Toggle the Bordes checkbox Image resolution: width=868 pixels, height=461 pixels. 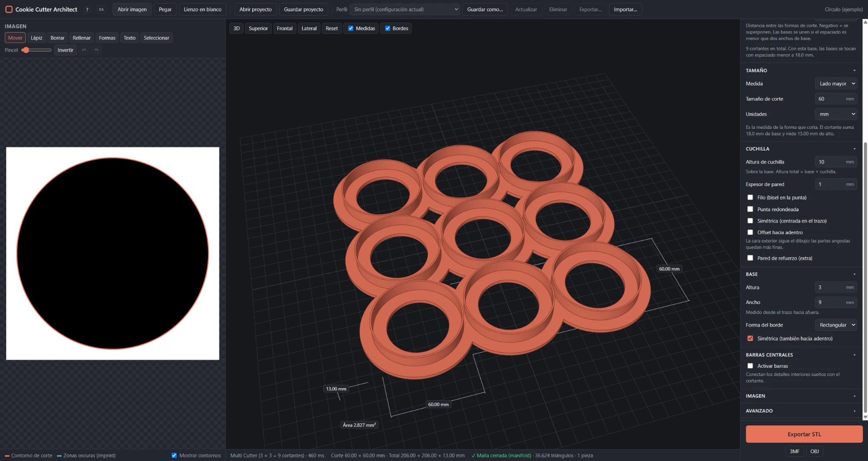pyautogui.click(x=388, y=28)
